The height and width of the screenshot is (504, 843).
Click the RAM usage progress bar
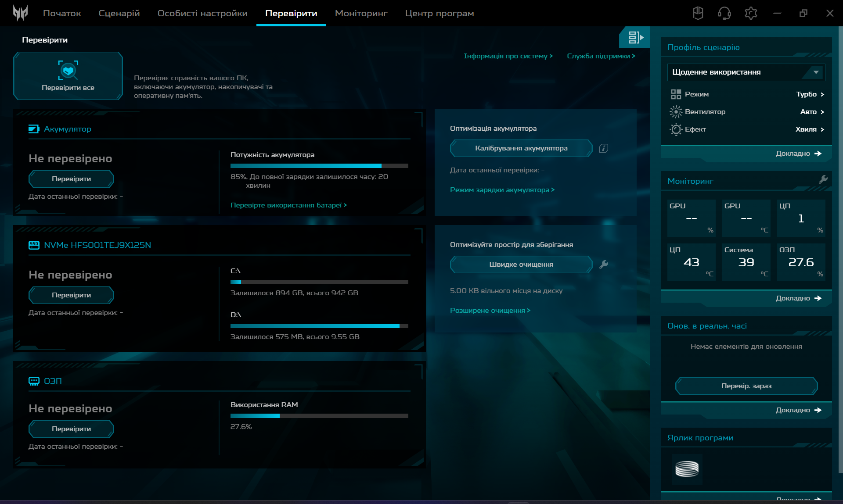pos(319,416)
